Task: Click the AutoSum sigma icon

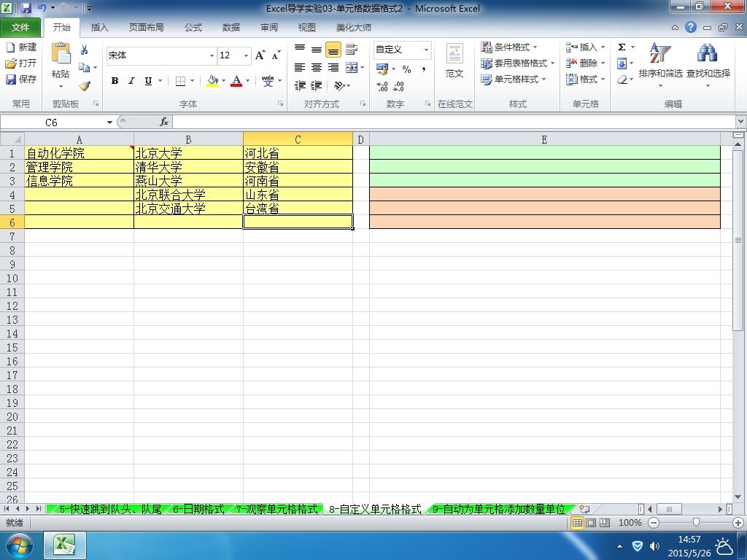Action: (622, 47)
